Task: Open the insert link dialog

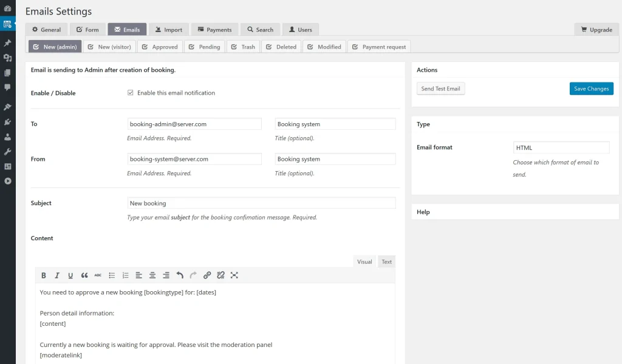Action: [x=207, y=275]
